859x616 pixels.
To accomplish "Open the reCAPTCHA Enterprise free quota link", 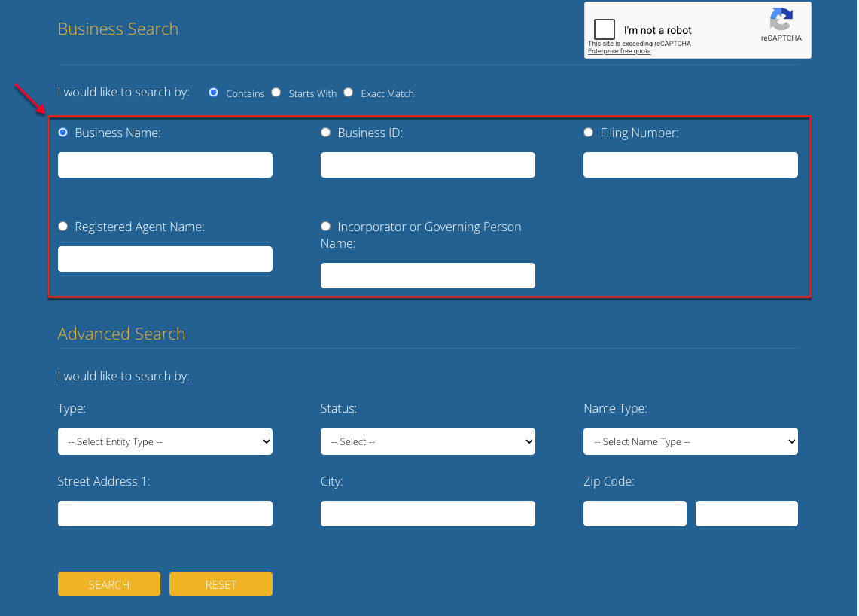I will pyautogui.click(x=639, y=47).
